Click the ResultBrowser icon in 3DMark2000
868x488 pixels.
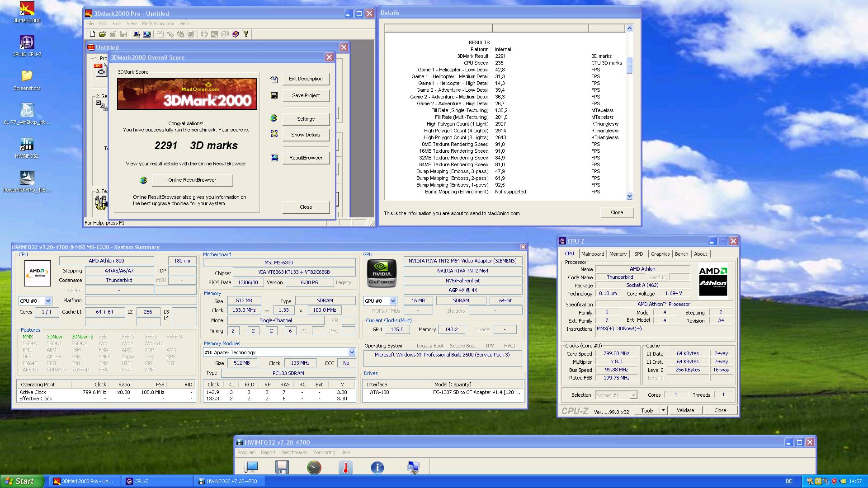(274, 157)
